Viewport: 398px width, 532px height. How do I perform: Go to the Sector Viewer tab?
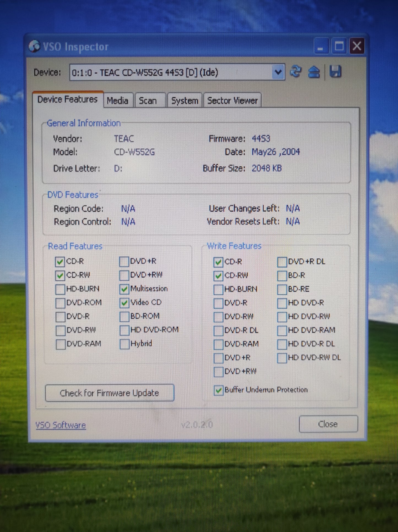point(232,101)
